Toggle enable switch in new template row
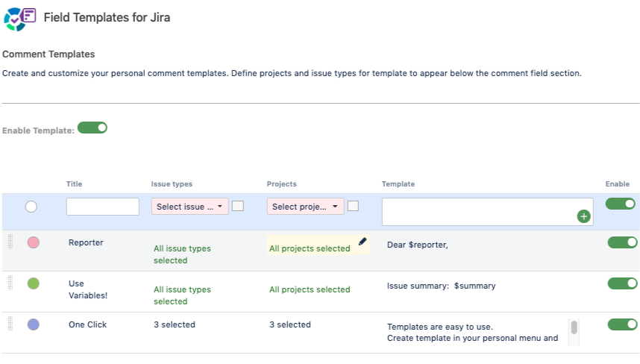The height and width of the screenshot is (364, 640). [x=621, y=204]
